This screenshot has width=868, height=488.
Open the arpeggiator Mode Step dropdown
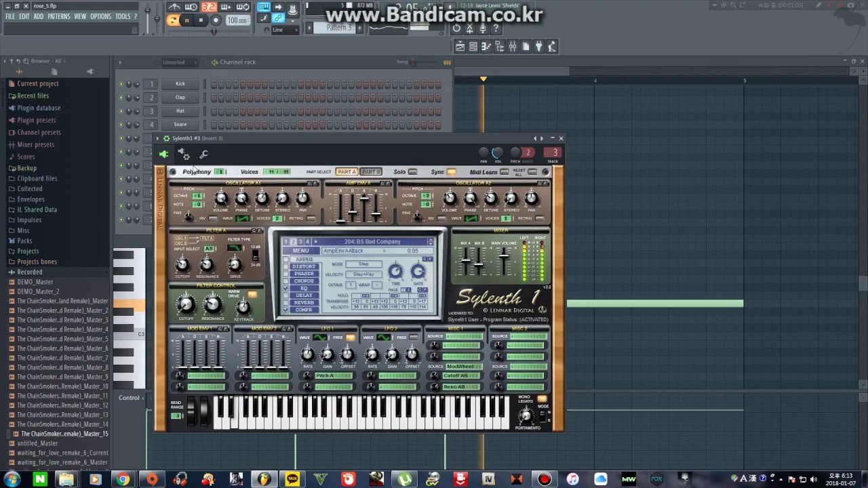tap(363, 264)
